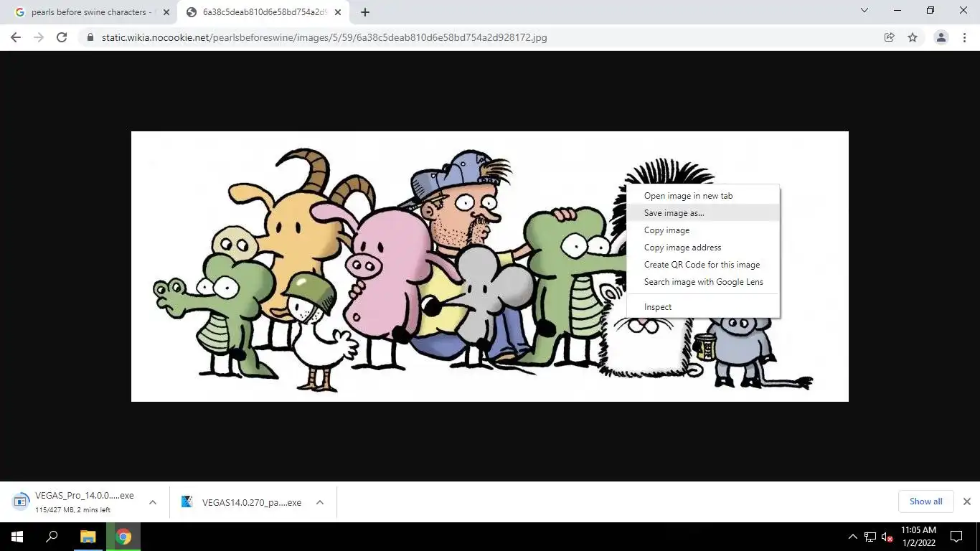Open the notification center icon
980x551 pixels.
click(x=956, y=537)
